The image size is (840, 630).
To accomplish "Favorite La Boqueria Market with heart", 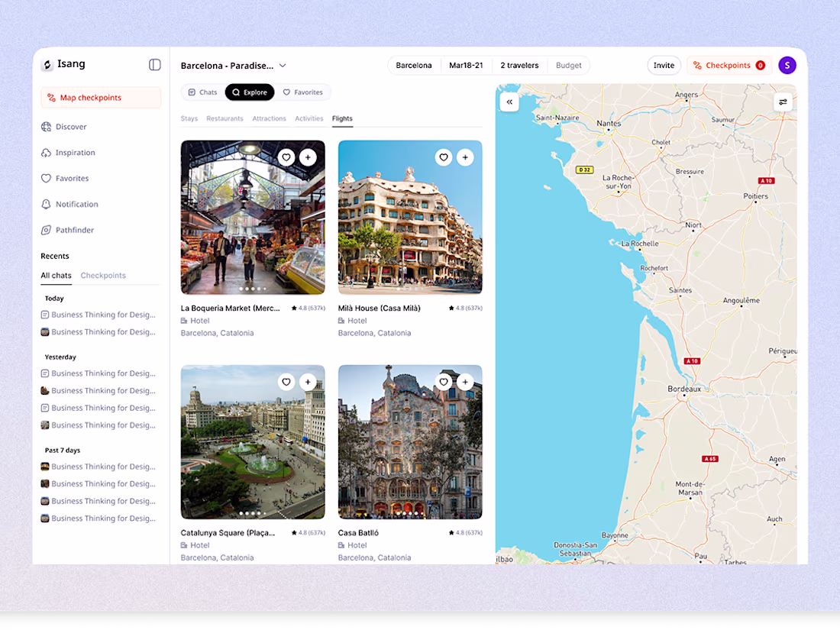I will pos(286,157).
